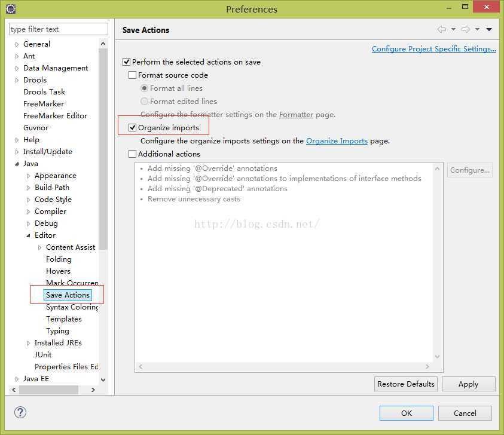This screenshot has width=504, height=435.
Task: Expand the Java EE tree node
Action: pos(17,379)
